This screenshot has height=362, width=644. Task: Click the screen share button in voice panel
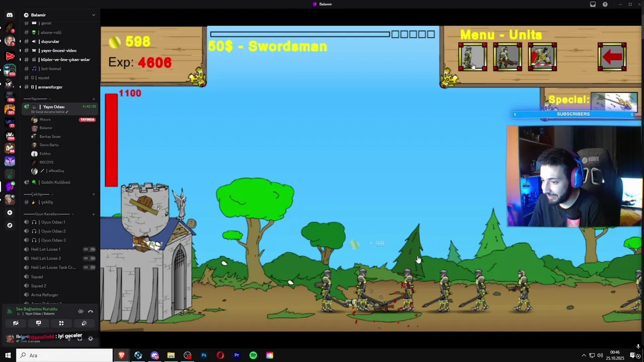[x=38, y=323]
